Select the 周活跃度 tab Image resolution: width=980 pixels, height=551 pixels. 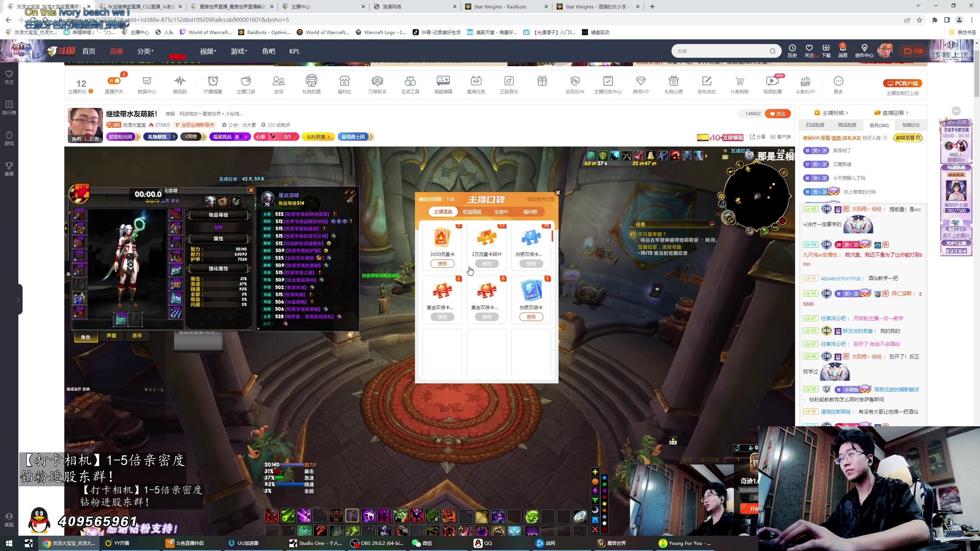[x=847, y=125]
